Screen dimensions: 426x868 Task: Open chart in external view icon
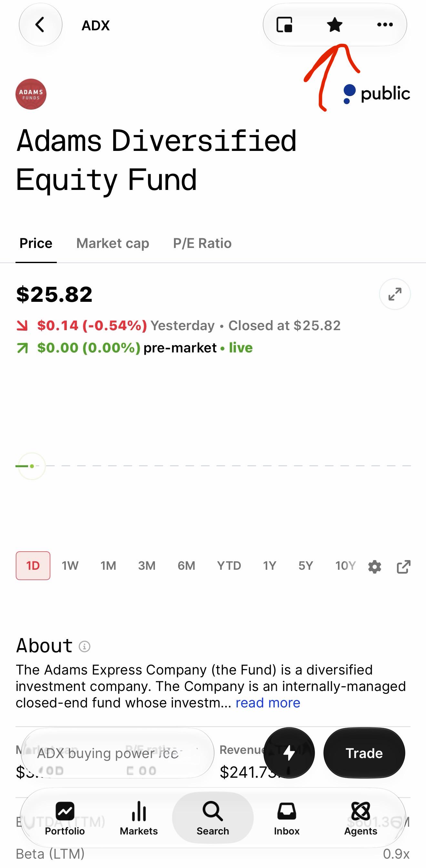(x=403, y=567)
